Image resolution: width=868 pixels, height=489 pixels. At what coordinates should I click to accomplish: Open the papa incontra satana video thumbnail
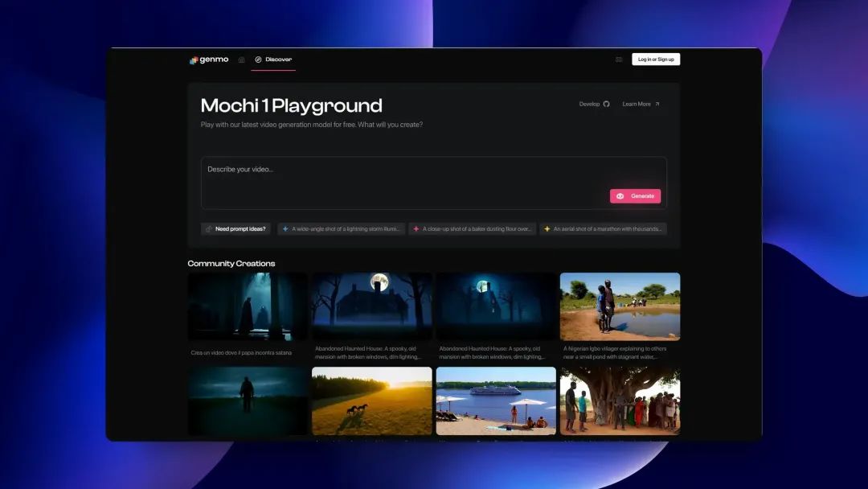point(248,306)
